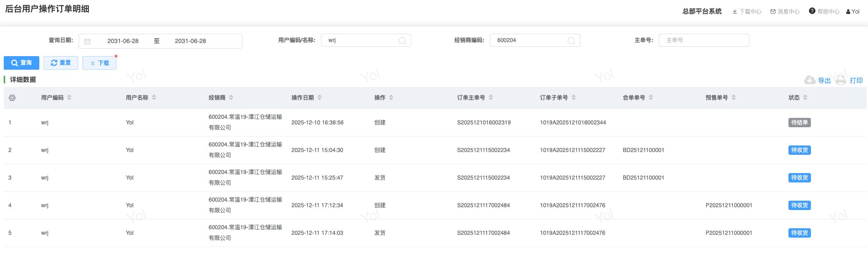Open the Yol user account menu
This screenshot has height=254, width=868.
[853, 12]
